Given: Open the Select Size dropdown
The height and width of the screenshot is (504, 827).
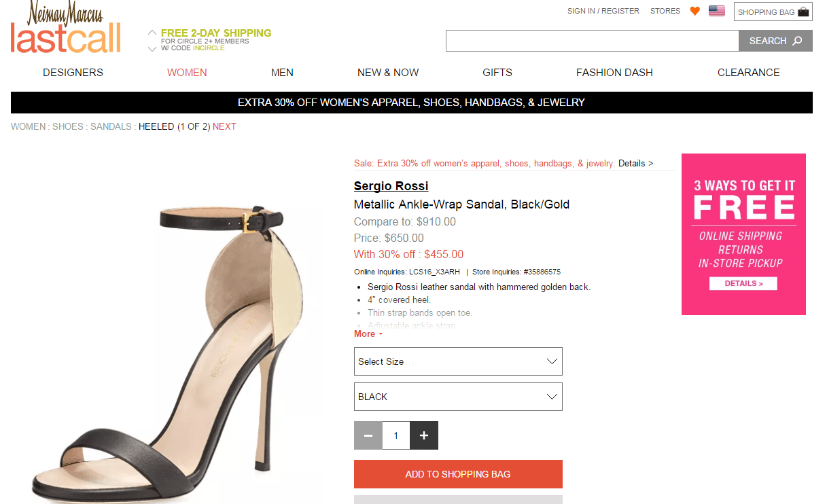Looking at the screenshot, I should (458, 361).
